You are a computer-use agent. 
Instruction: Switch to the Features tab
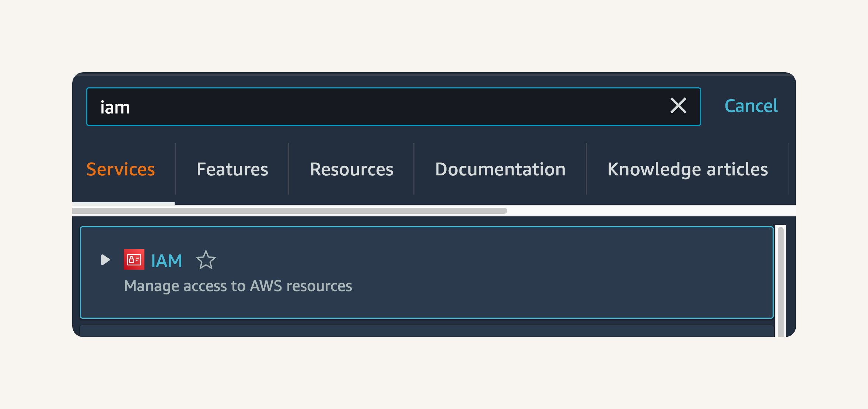click(232, 169)
